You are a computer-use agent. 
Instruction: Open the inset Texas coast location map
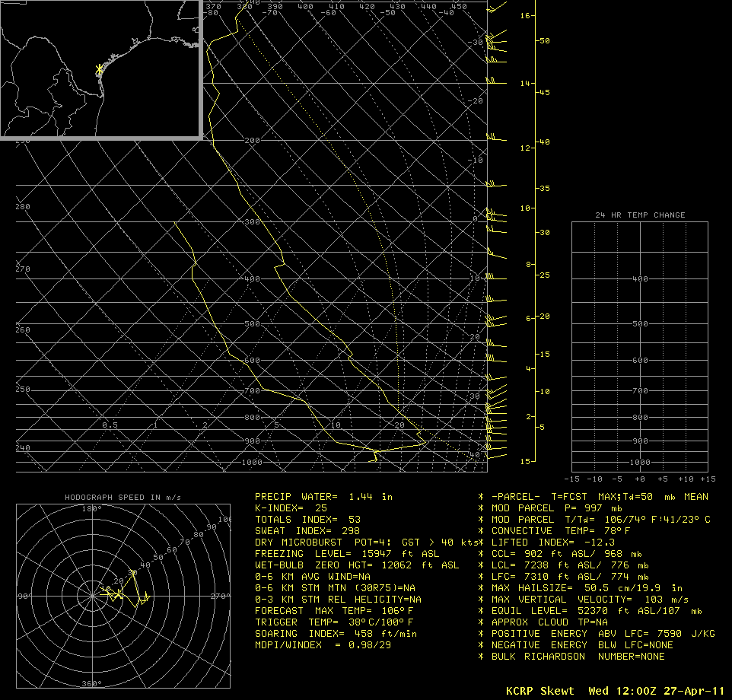101,69
